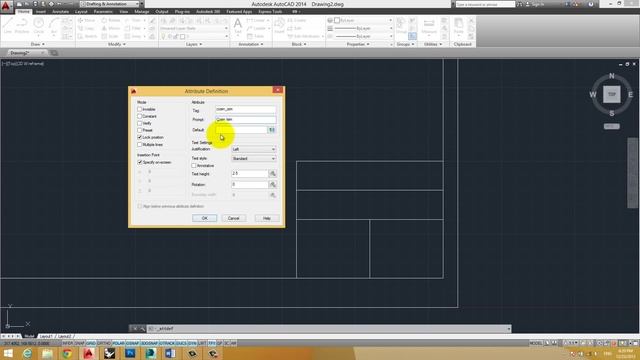Open the Drafting & Annotation workspace dropdown
The height and width of the screenshot is (360, 640).
[x=109, y=4]
